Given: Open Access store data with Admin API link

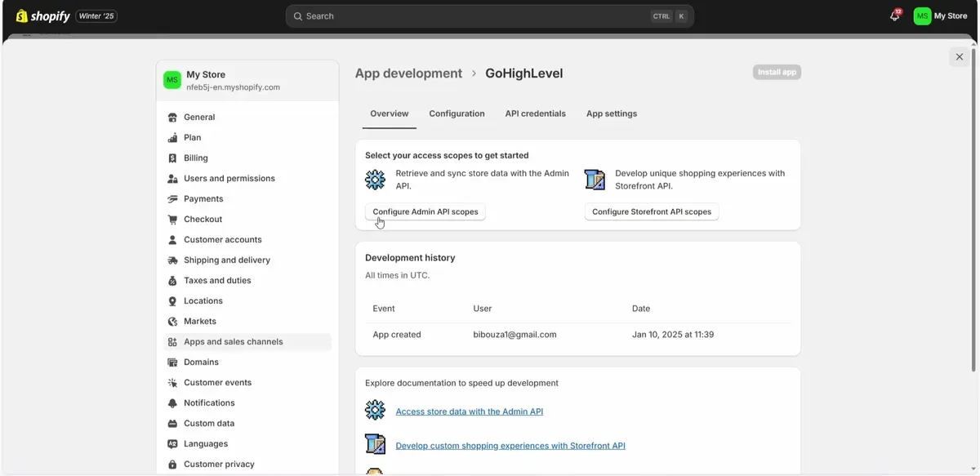Looking at the screenshot, I should point(470,411).
